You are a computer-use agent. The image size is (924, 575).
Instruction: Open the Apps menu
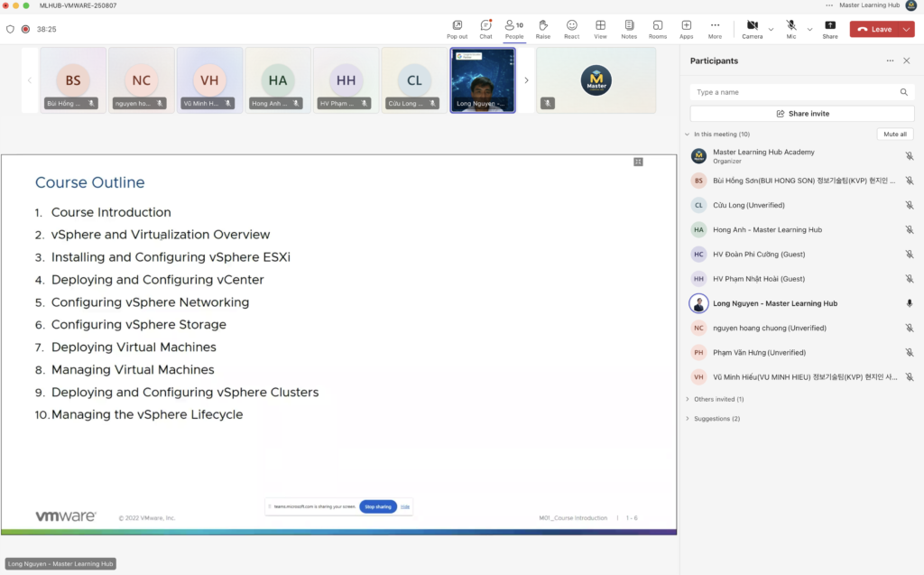tap(686, 29)
